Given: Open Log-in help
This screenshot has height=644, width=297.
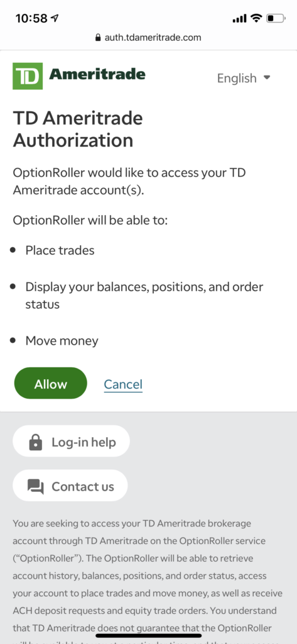Looking at the screenshot, I should (72, 441).
